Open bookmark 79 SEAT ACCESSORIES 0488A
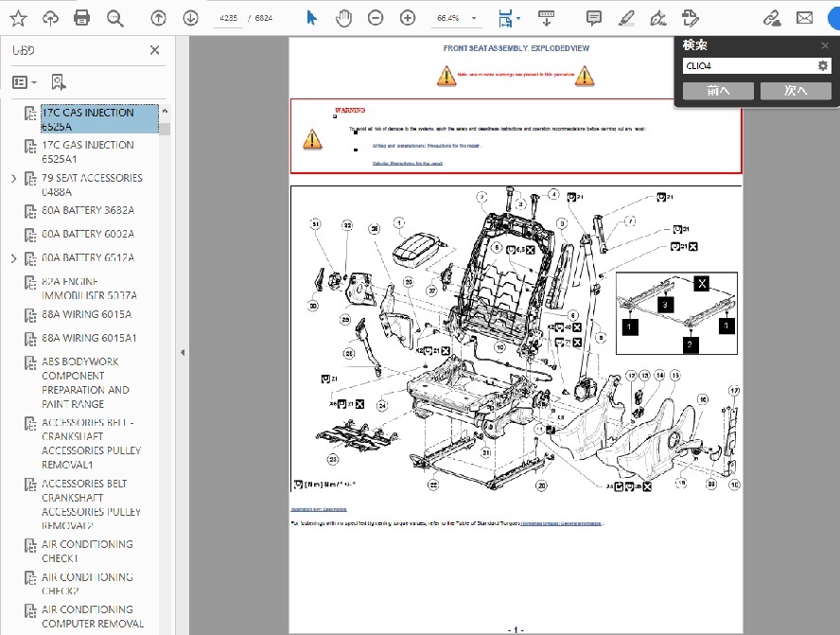The height and width of the screenshot is (635, 840). [92, 185]
